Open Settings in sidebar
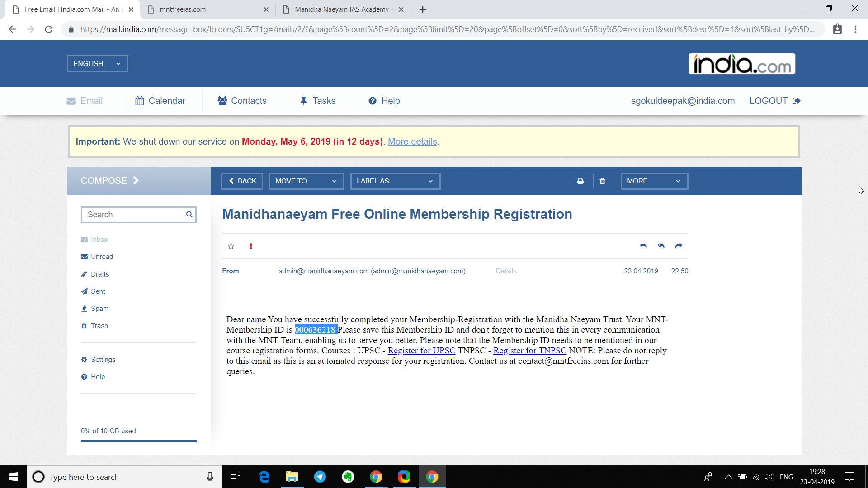The width and height of the screenshot is (868, 488). pos(98,360)
